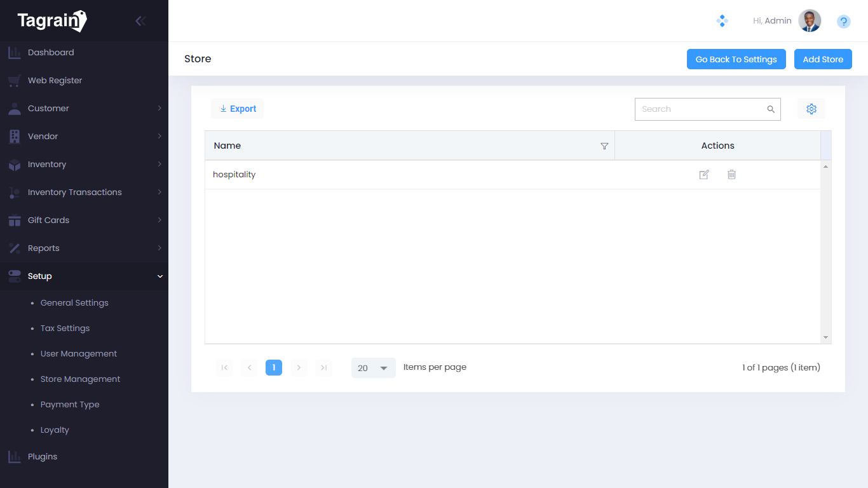The height and width of the screenshot is (488, 868).
Task: Click the filter icon in Name column
Action: pyautogui.click(x=604, y=146)
